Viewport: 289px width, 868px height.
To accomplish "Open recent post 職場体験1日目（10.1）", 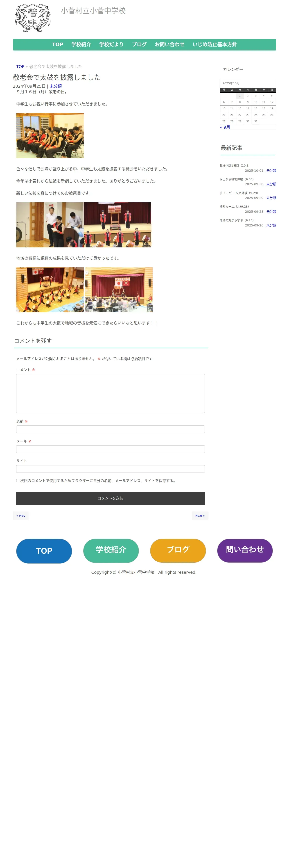I will [235, 165].
